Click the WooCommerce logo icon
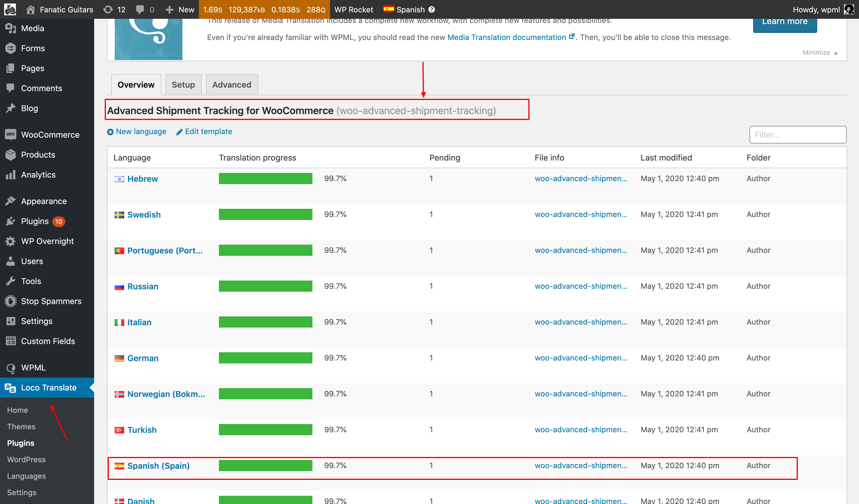This screenshot has width=859, height=504. click(11, 135)
